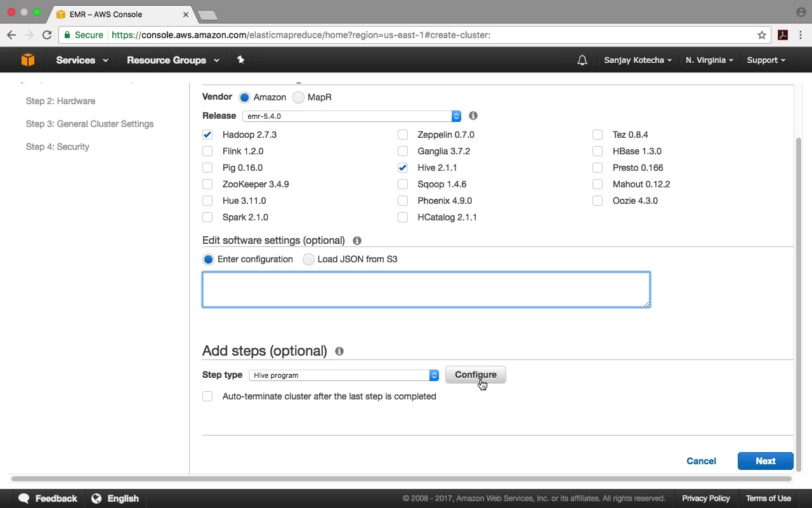812x508 pixels.
Task: Click the horizontal scrollbar at bottom
Action: click(x=401, y=478)
